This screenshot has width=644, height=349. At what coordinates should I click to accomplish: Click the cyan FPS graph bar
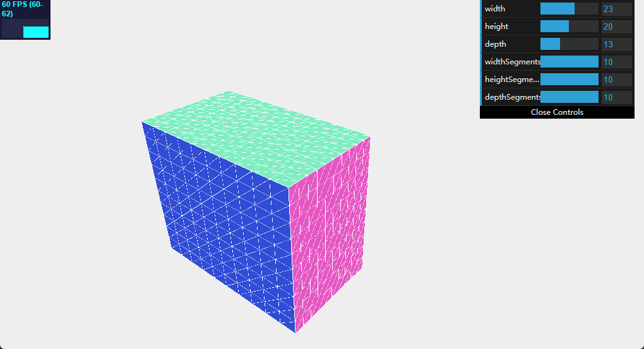tap(36, 32)
